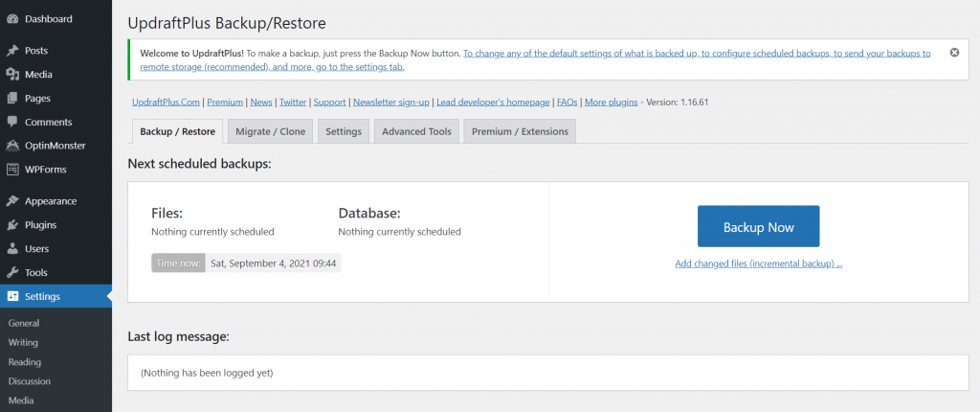Switch to the Premium / Extensions tab
The width and height of the screenshot is (980, 412).
coord(520,131)
